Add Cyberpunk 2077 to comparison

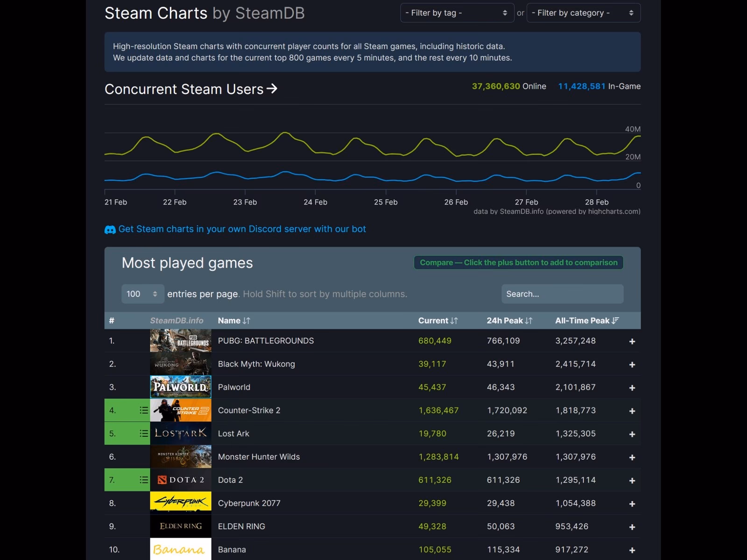632,504
